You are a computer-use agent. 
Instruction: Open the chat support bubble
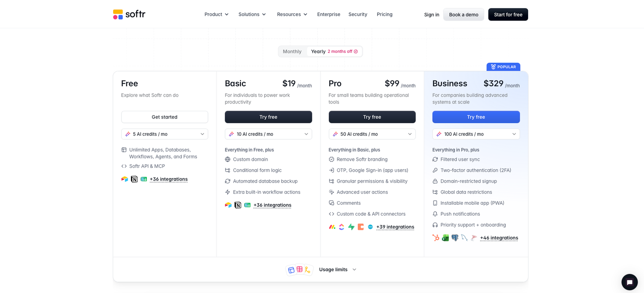[630, 282]
